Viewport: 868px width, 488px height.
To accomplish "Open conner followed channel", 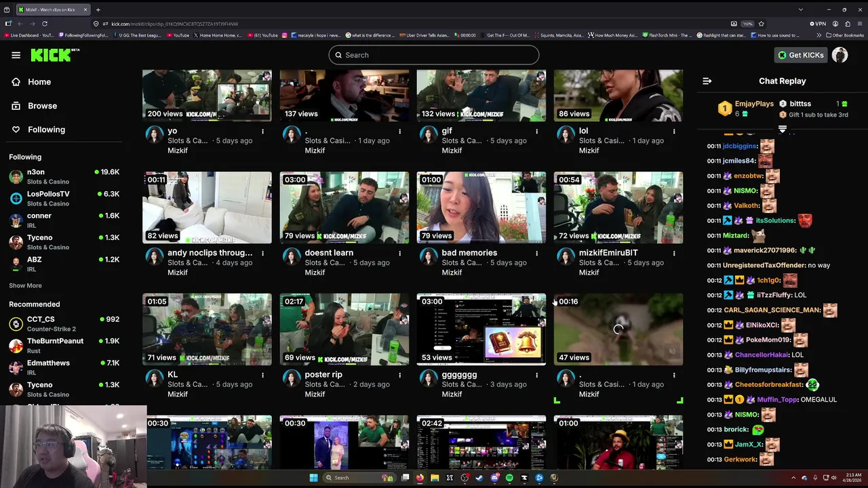I will [x=64, y=220].
